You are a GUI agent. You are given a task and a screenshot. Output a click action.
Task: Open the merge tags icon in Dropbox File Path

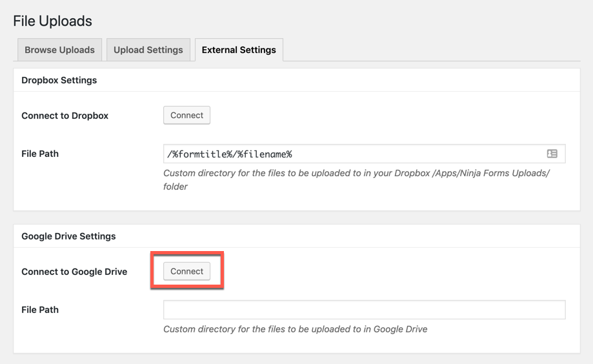(552, 154)
